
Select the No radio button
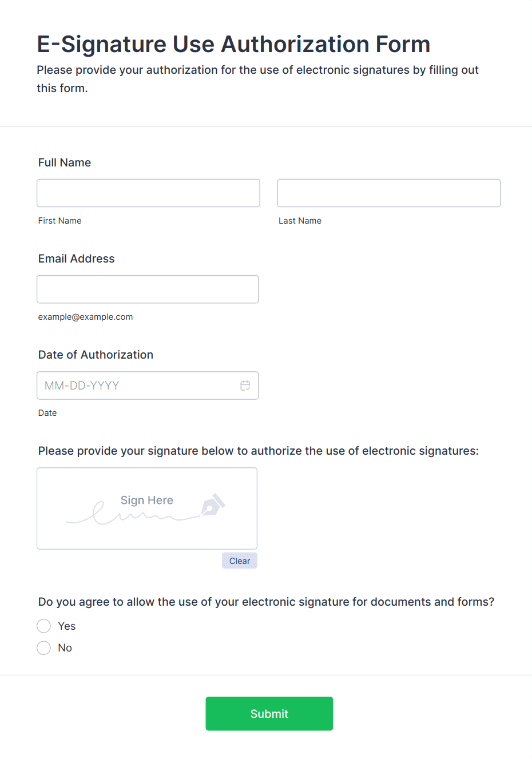pyautogui.click(x=44, y=647)
